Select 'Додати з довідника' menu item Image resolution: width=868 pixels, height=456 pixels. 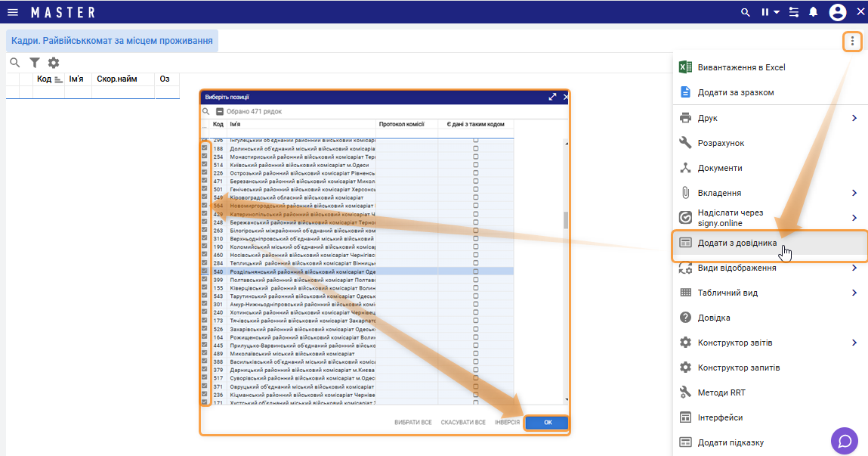point(737,243)
